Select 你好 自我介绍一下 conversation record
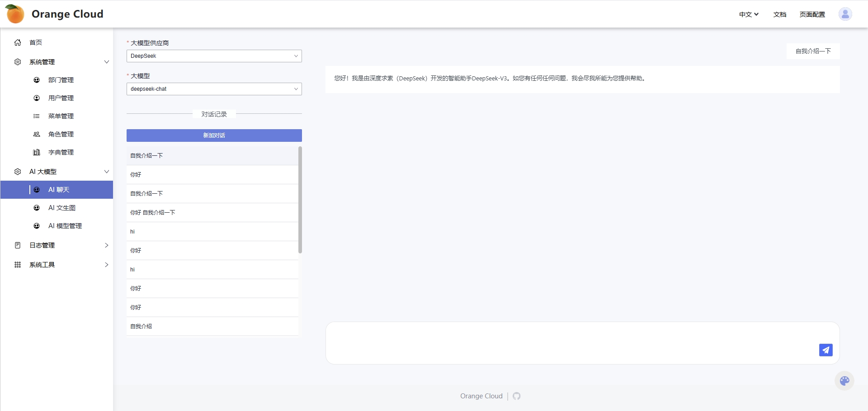The image size is (868, 411). click(x=212, y=212)
